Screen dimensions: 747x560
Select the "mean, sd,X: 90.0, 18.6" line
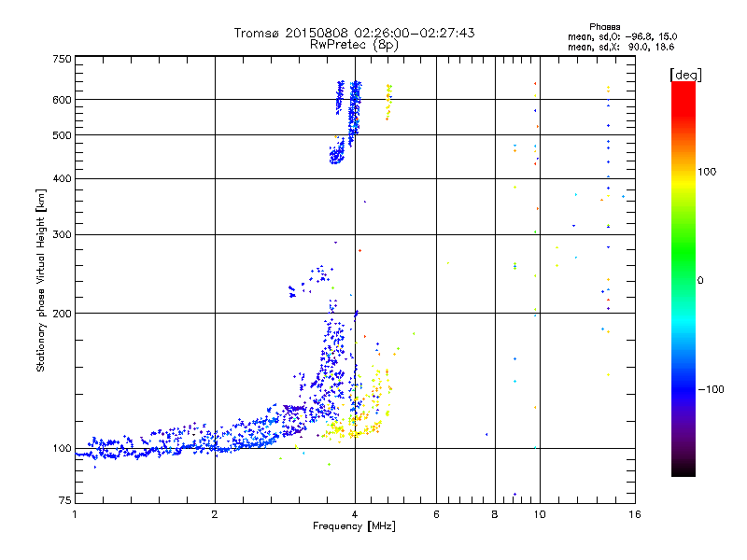click(621, 47)
